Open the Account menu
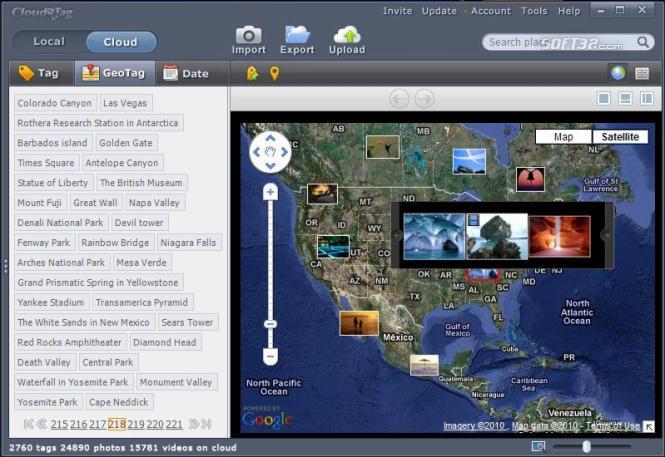The width and height of the screenshot is (665, 457). pos(491,11)
